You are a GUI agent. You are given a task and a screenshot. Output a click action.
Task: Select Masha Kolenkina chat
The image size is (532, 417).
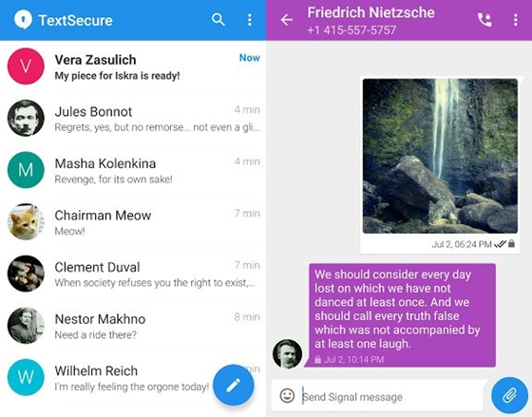point(133,170)
